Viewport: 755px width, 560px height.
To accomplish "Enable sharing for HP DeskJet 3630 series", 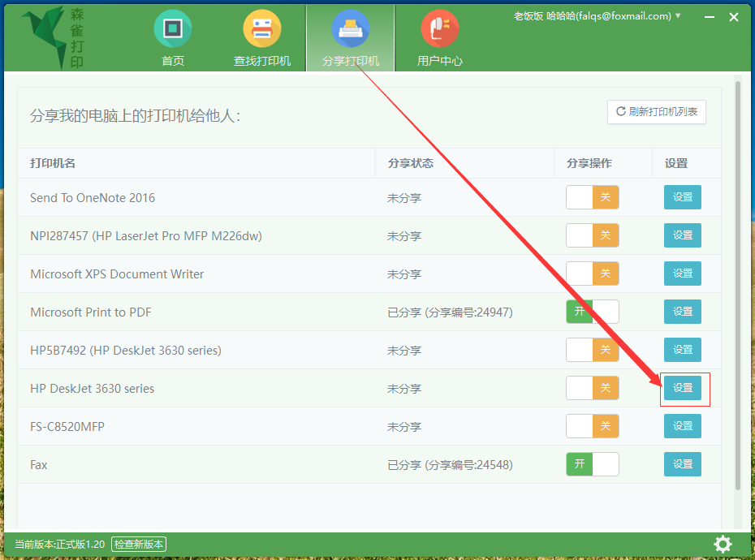I will tap(593, 388).
